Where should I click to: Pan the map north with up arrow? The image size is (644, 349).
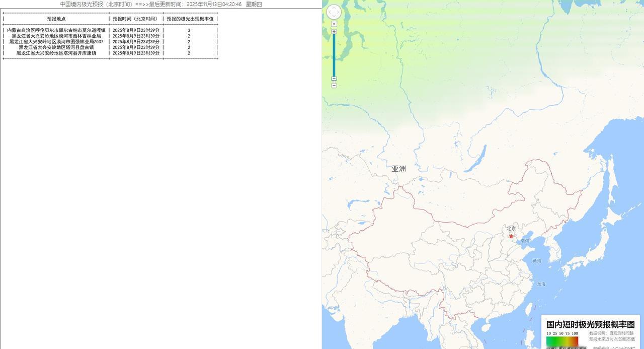pyautogui.click(x=334, y=8)
